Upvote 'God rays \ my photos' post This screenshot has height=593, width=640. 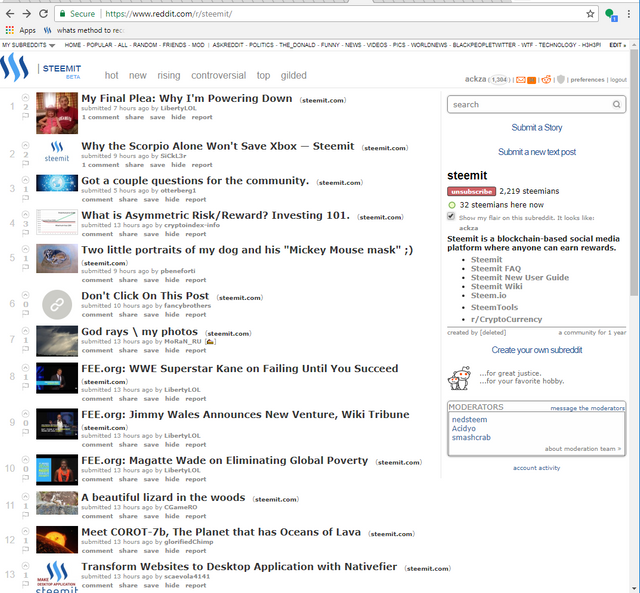(x=25, y=331)
